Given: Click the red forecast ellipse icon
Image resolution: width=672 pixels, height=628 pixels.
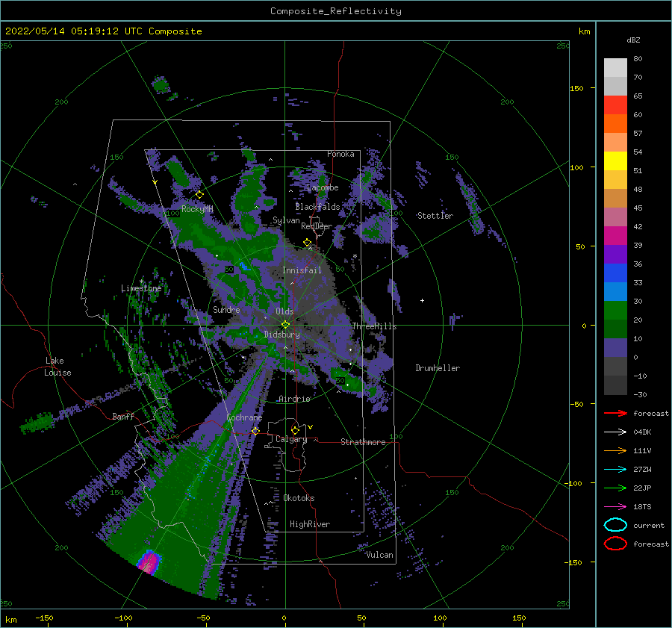Looking at the screenshot, I should 615,544.
